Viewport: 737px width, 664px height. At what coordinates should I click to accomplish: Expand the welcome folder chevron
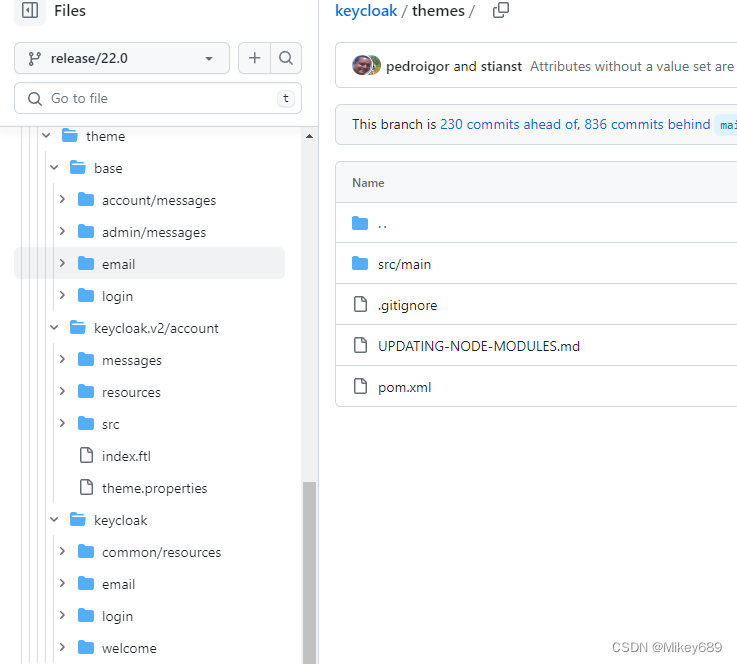(x=62, y=648)
